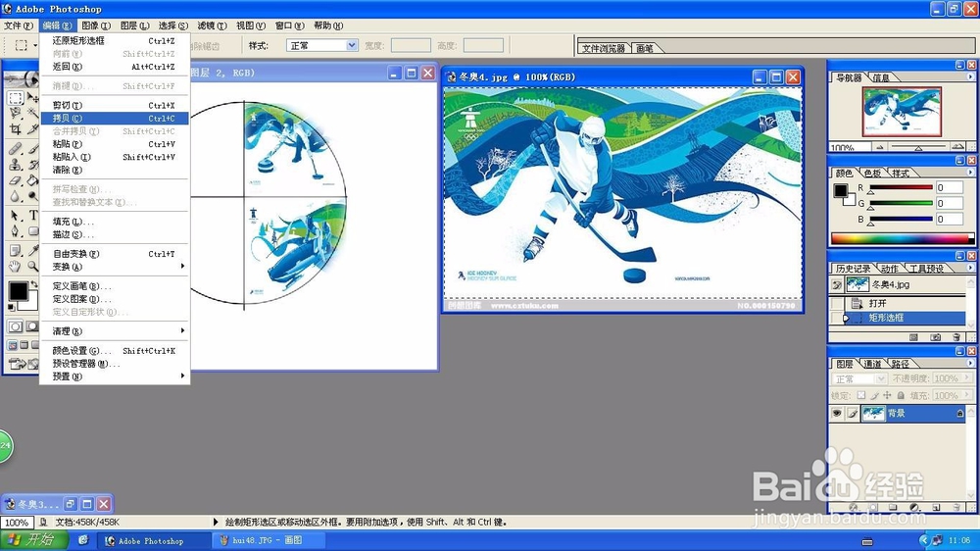
Task: Click new snapshot camera icon in History panel
Action: (935, 337)
